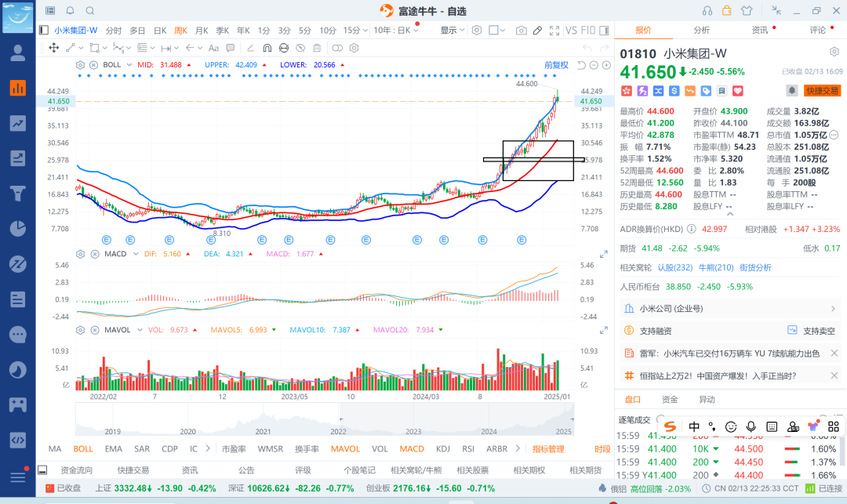Open the 10年:日K range dropdown
Image resolution: width=847 pixels, height=504 pixels.
point(396,31)
